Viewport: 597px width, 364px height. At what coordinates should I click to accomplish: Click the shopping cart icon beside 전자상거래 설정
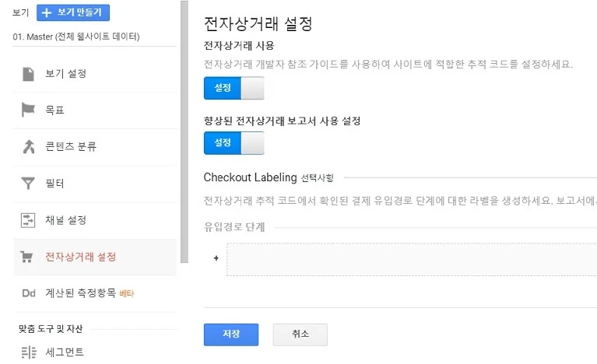pos(29,257)
